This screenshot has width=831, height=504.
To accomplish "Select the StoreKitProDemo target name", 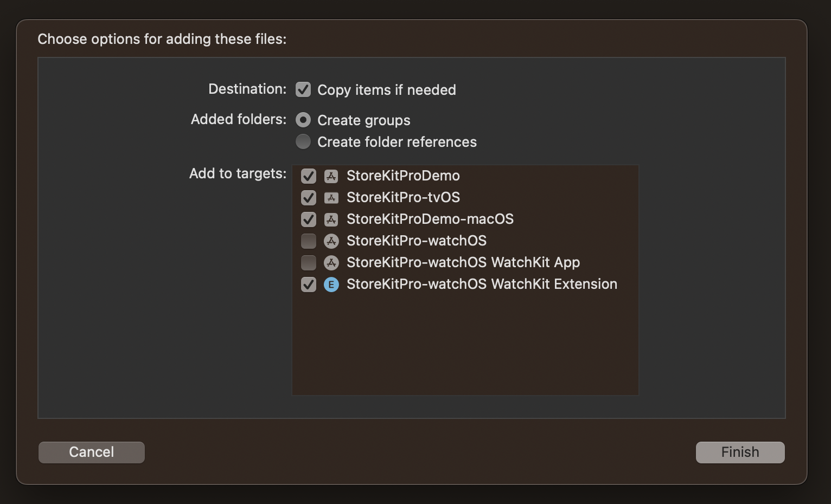I will tap(403, 176).
